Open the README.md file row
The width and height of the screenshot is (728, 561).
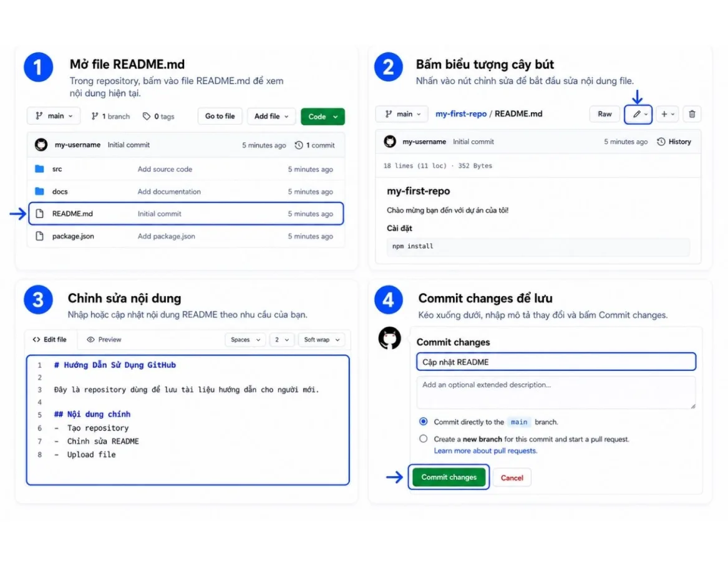pos(186,213)
